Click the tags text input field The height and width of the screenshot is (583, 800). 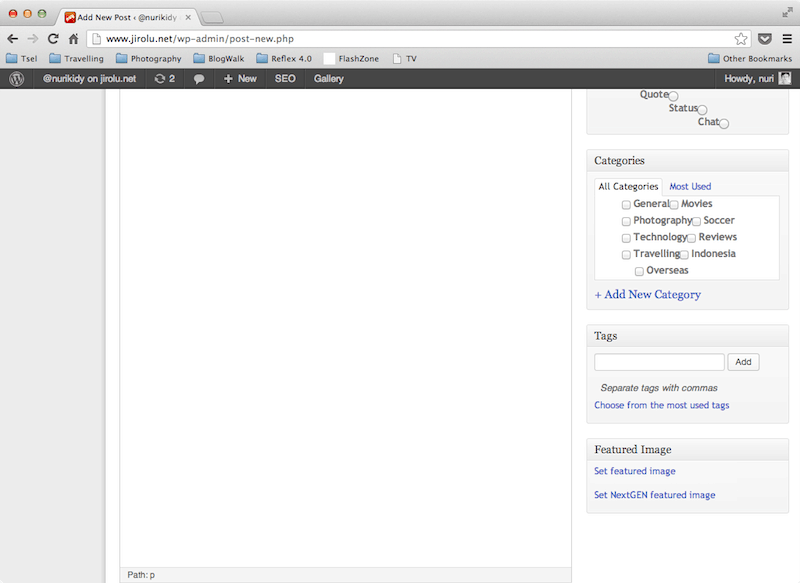[659, 362]
